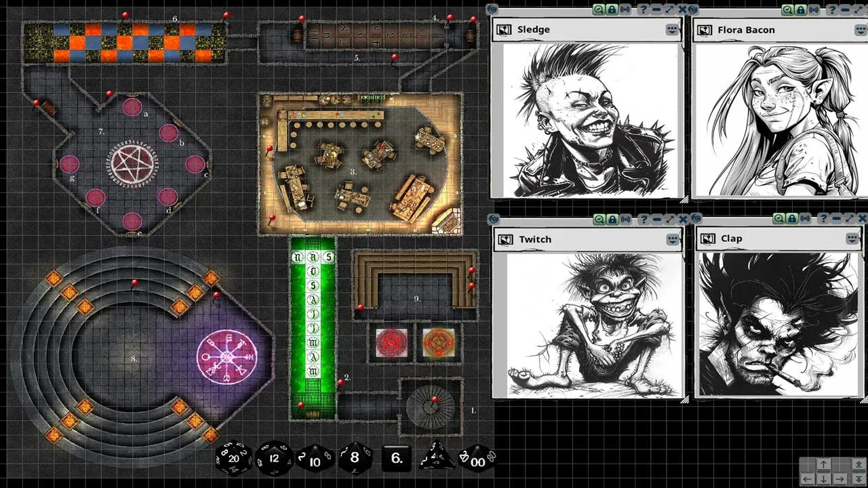
Task: Click red map pin beside room label 2
Action: point(340,384)
